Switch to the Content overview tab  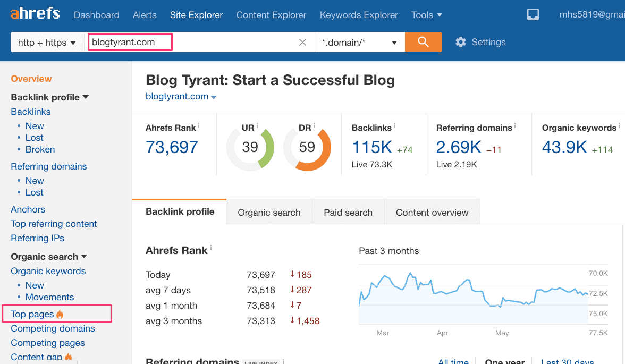click(432, 213)
